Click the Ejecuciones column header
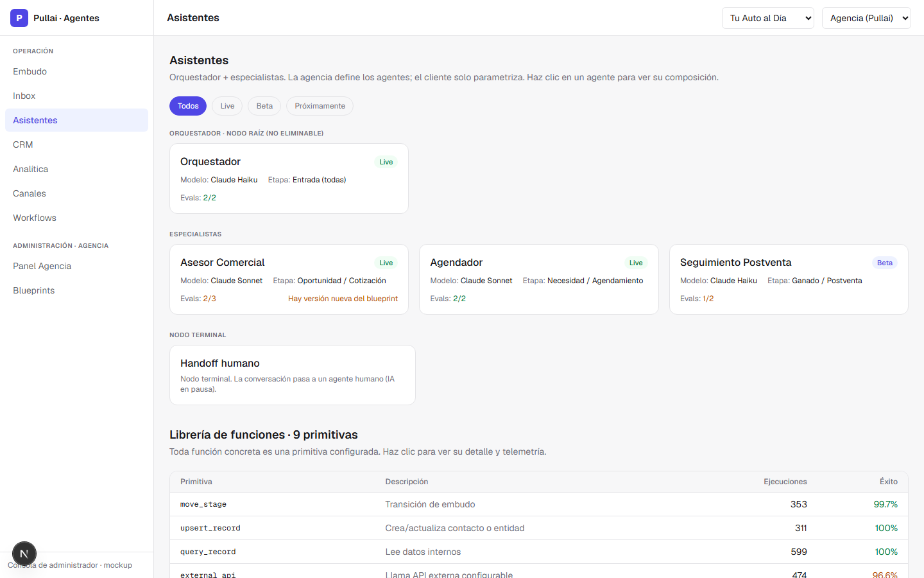924x578 pixels. coord(785,482)
